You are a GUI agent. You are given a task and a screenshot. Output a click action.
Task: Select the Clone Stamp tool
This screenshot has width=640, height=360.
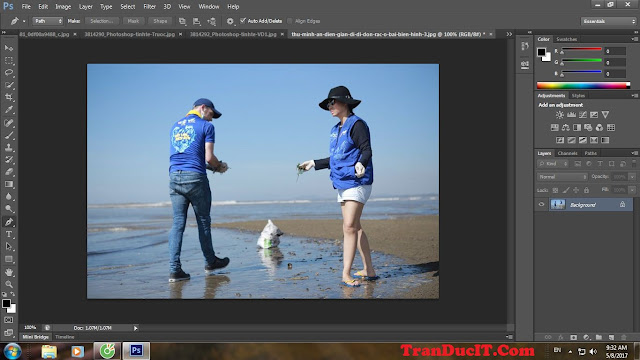tap(9, 147)
